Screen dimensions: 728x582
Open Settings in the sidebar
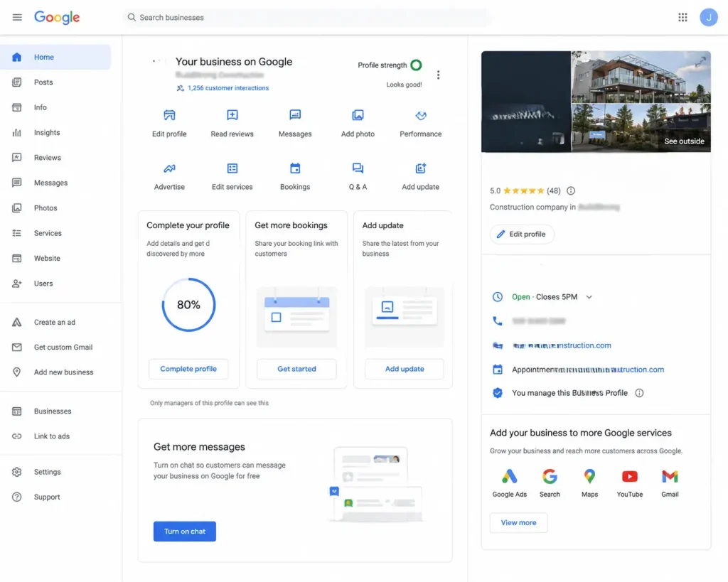[x=55, y=472]
